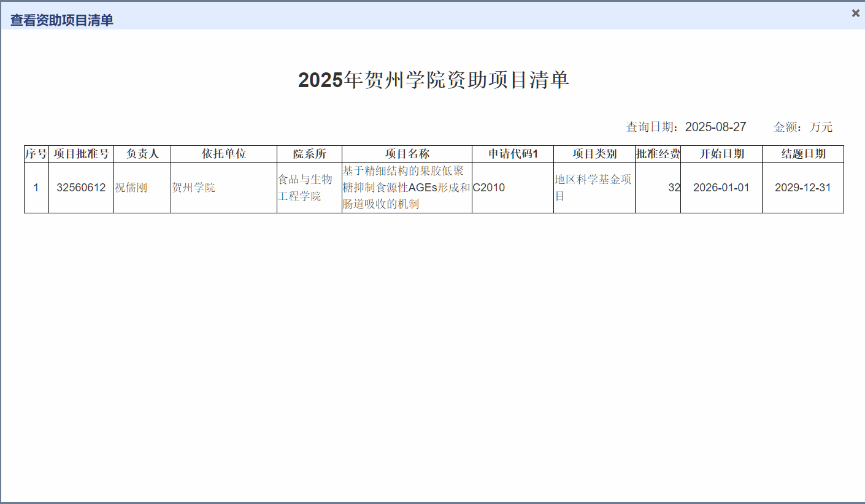Open the 地区科学基金项目 category link

click(593, 188)
